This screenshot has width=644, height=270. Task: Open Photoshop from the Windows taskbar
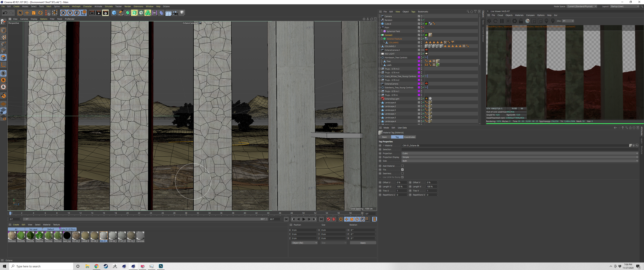pos(161,266)
